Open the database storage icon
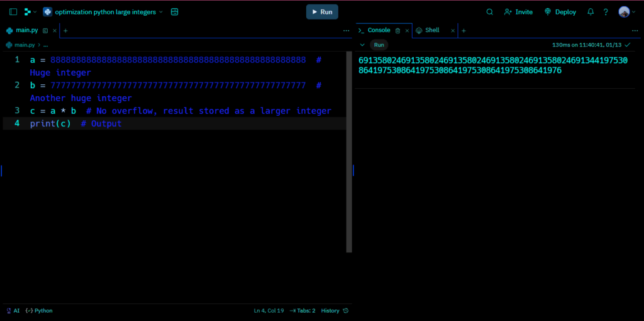Image resolution: width=644 pixels, height=321 pixels. click(175, 12)
